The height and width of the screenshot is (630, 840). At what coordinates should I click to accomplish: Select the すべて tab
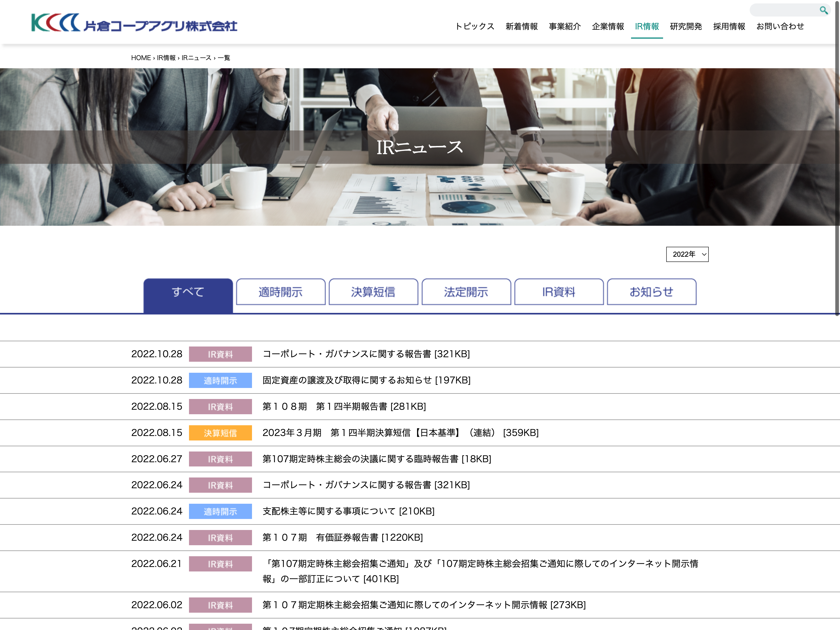188,292
